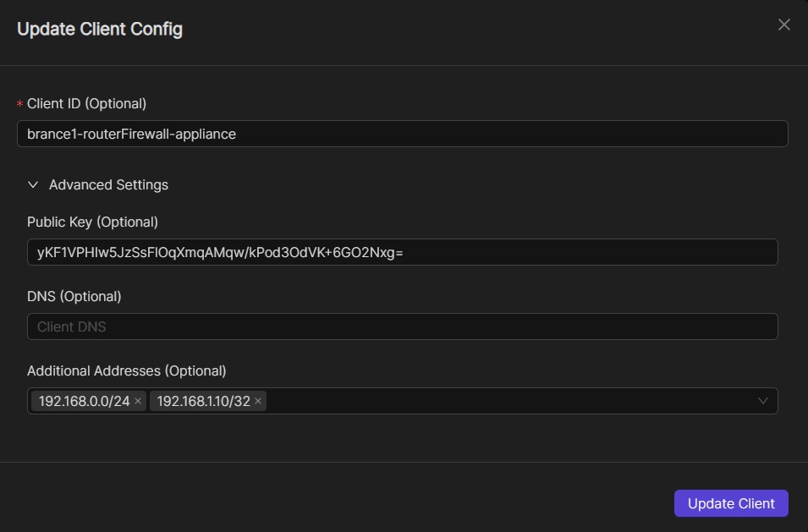Click the Public Key (Optional) label
Screen dimensions: 808x532
pos(92,222)
